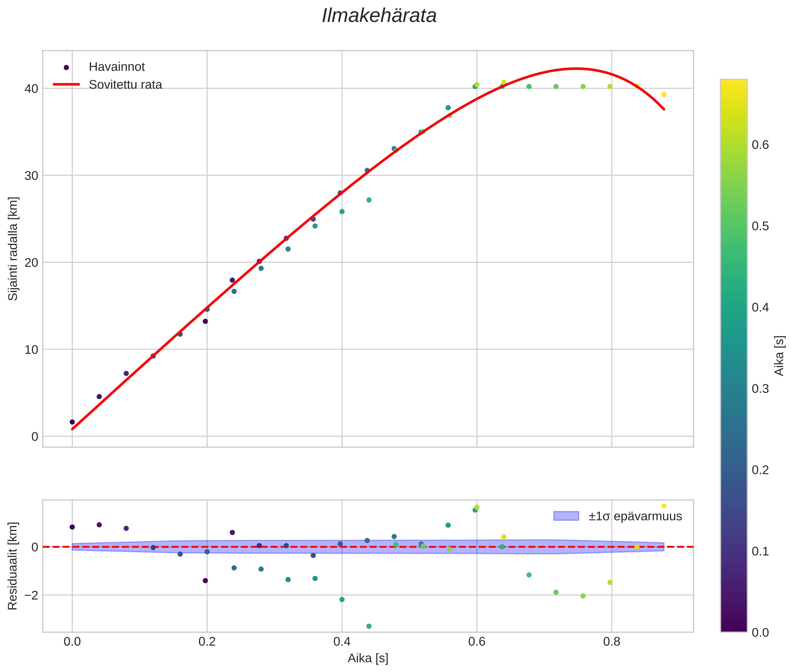This screenshot has height=672, width=793.
Task: Click the vertical 'Aika [s]' colorbar label
Action: (x=780, y=355)
